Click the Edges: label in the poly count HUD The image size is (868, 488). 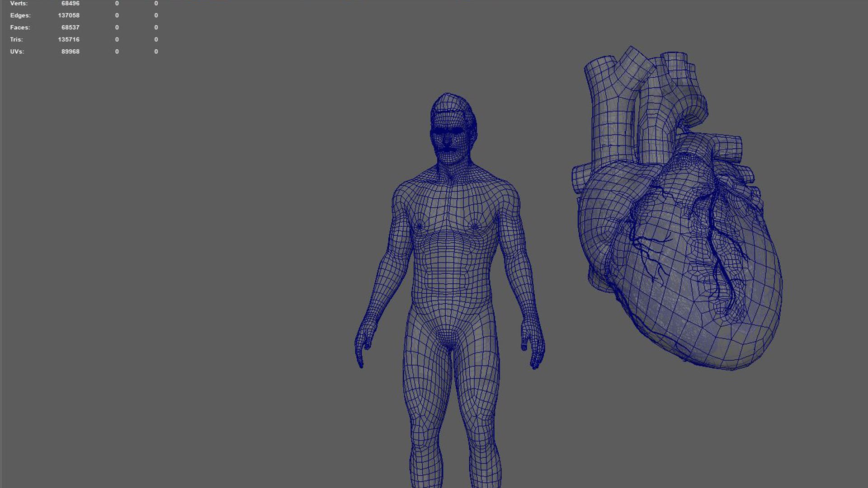tap(20, 15)
